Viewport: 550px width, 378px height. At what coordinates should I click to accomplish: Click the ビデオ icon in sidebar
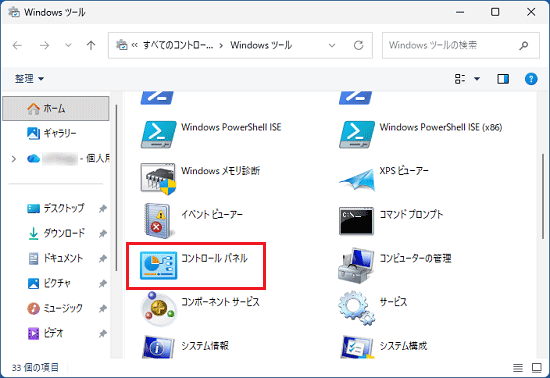point(33,333)
